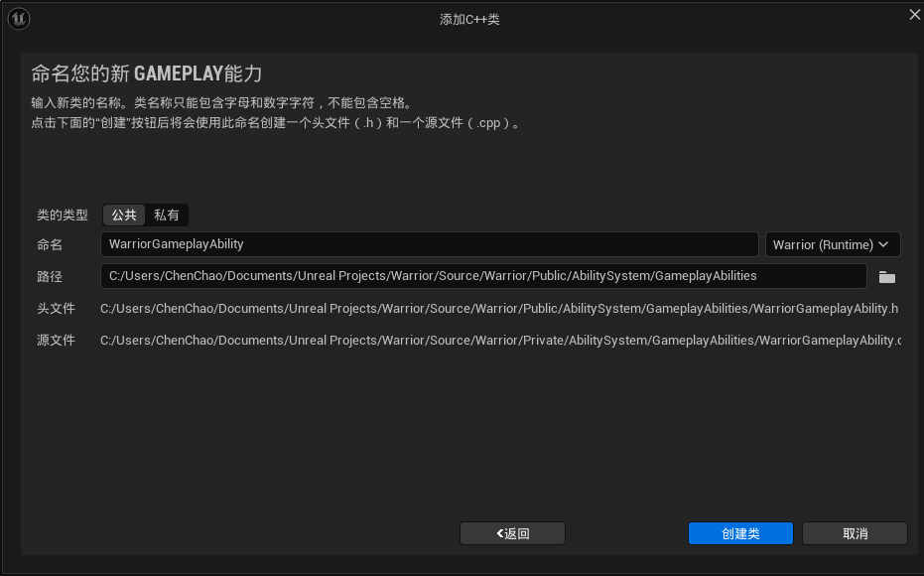Open the Warrior (Runtime) module dropdown
The width and height of the screenshot is (924, 576).
[x=832, y=244]
